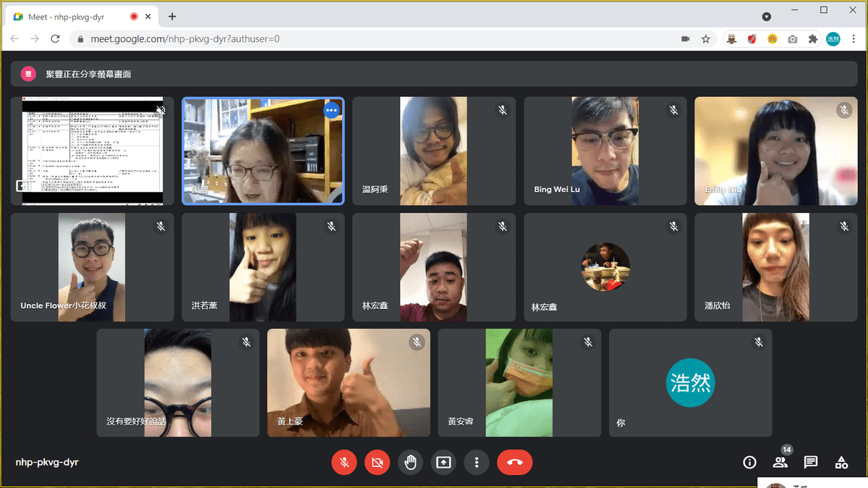Select the 黃安睿 video tile
868x488 pixels.
[x=519, y=383]
